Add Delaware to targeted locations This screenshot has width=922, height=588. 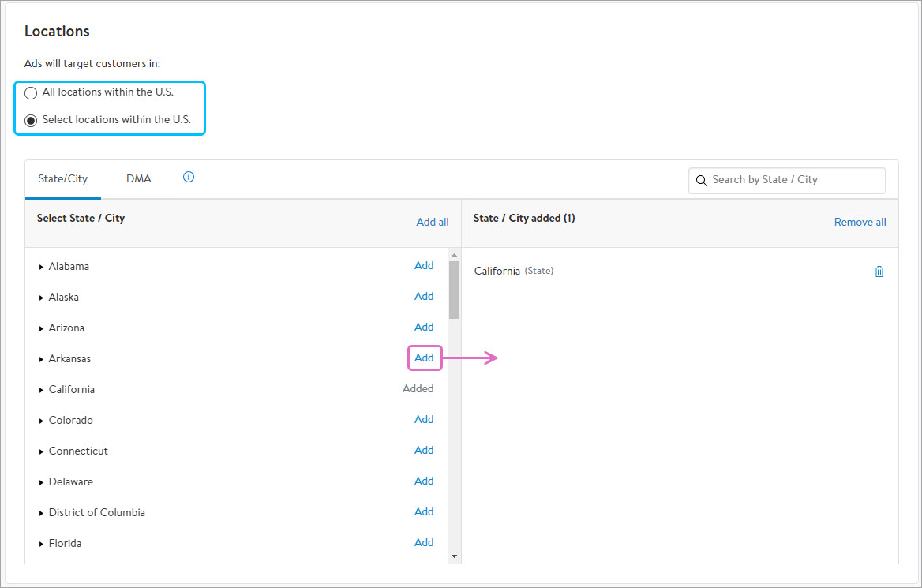(424, 481)
